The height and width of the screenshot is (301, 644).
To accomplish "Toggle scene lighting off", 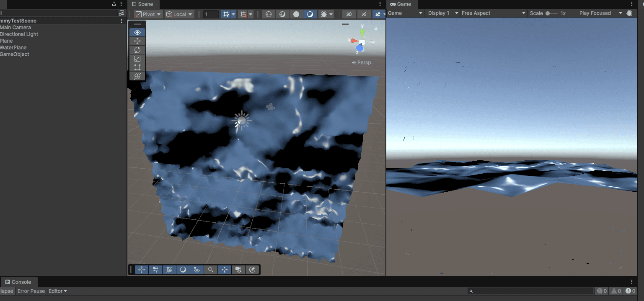I will 364,14.
